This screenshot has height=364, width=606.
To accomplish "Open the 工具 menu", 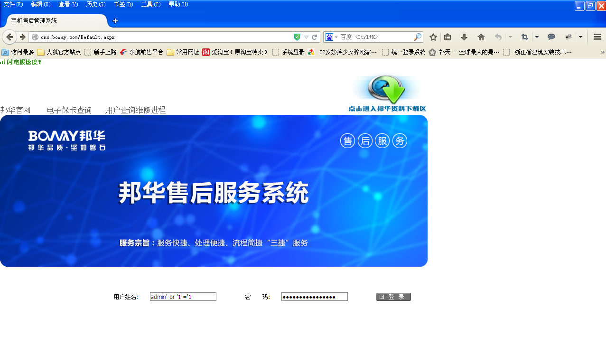I will click(x=151, y=4).
